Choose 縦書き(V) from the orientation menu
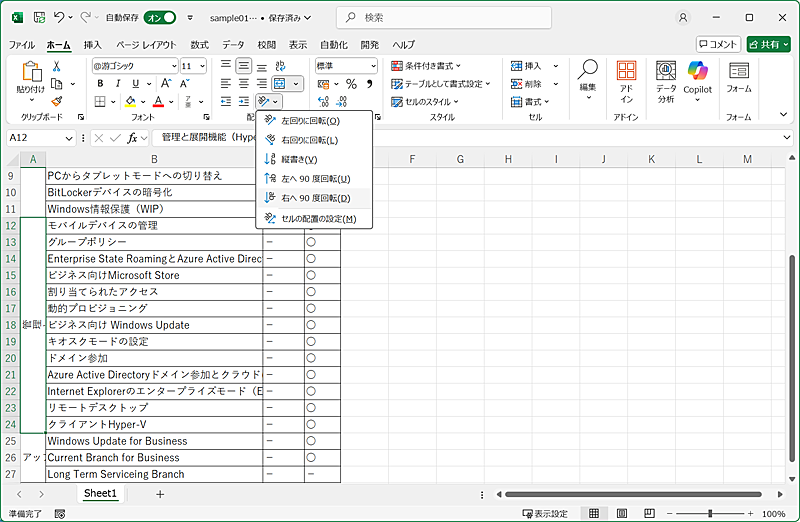 pos(298,159)
